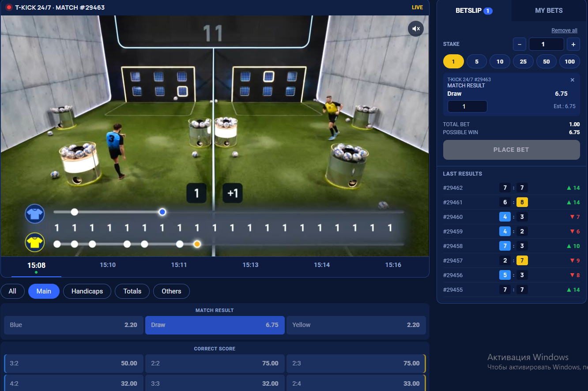Screen dimensions: 588x391
Task: Select stake chip 25
Action: click(523, 61)
